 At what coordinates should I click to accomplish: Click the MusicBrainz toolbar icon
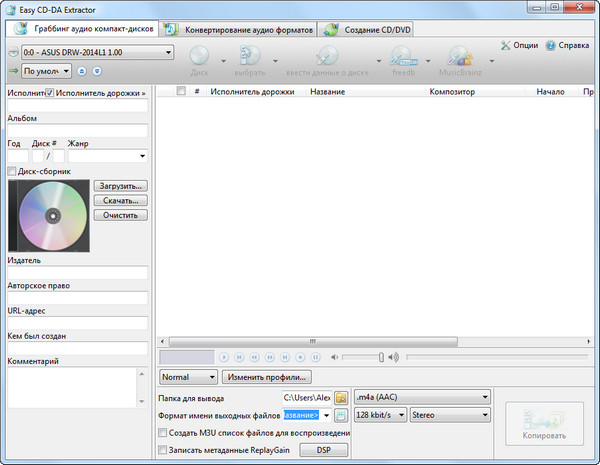[461, 56]
